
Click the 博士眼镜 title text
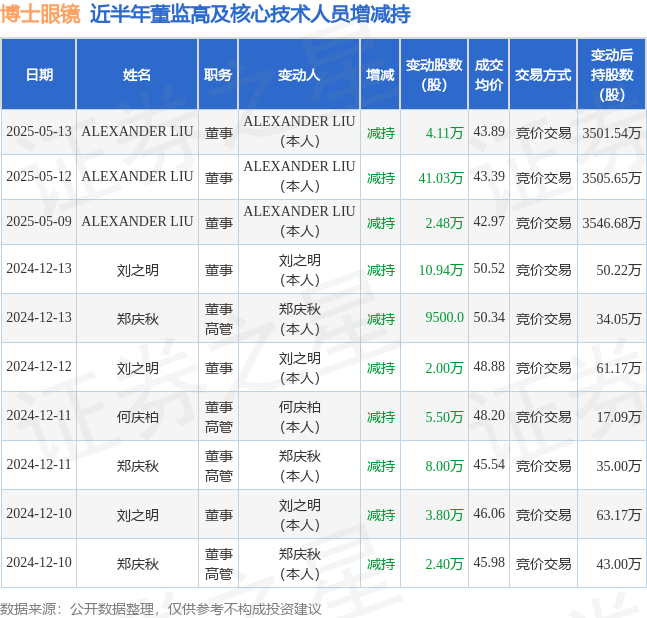(40, 14)
